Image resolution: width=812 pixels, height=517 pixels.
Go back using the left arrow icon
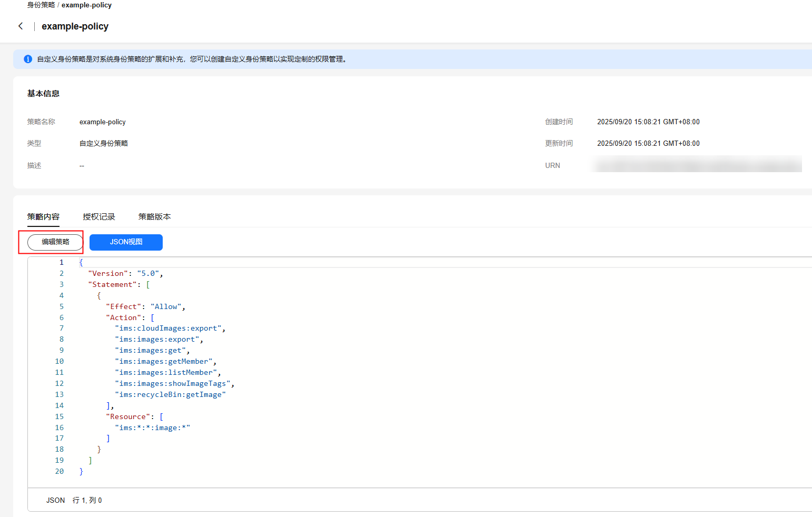click(x=21, y=26)
